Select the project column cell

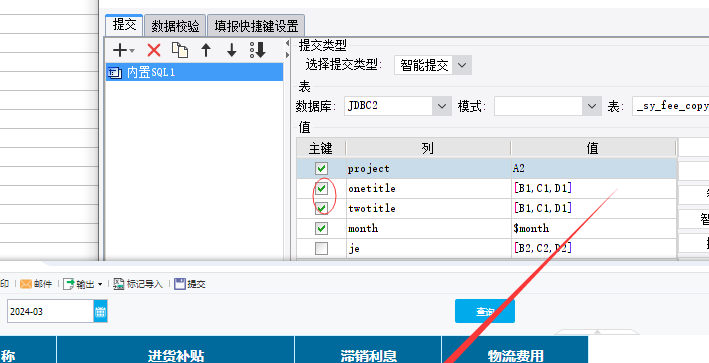coord(429,169)
